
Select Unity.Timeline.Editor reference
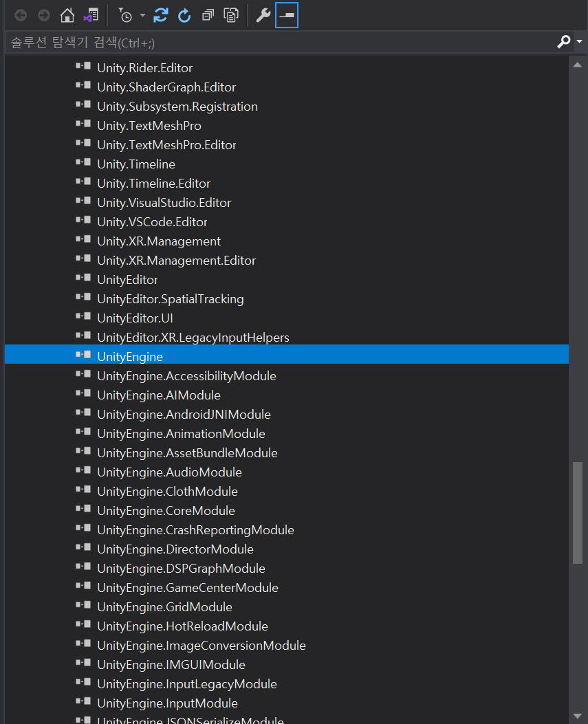tap(154, 184)
